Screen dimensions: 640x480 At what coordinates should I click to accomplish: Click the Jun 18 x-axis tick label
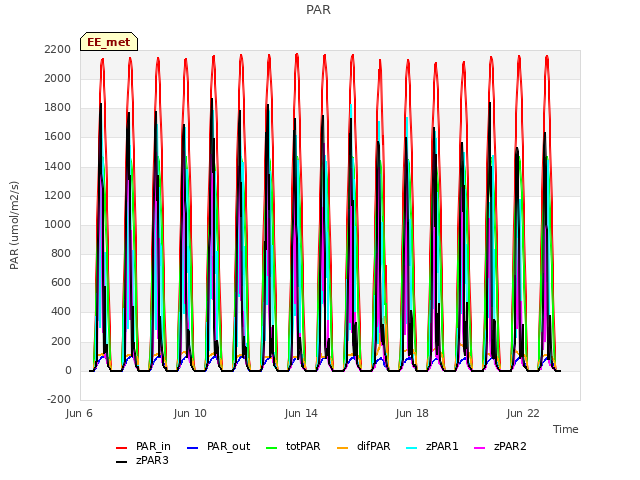click(x=412, y=413)
